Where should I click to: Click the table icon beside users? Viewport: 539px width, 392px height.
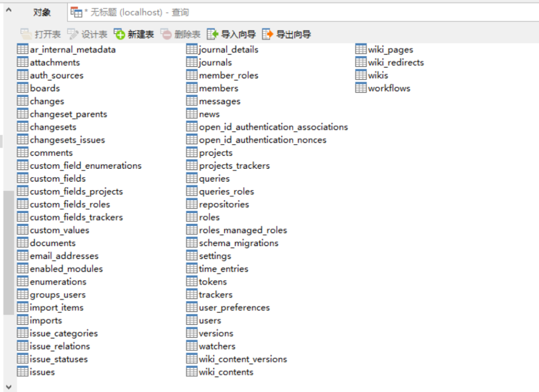tap(192, 320)
